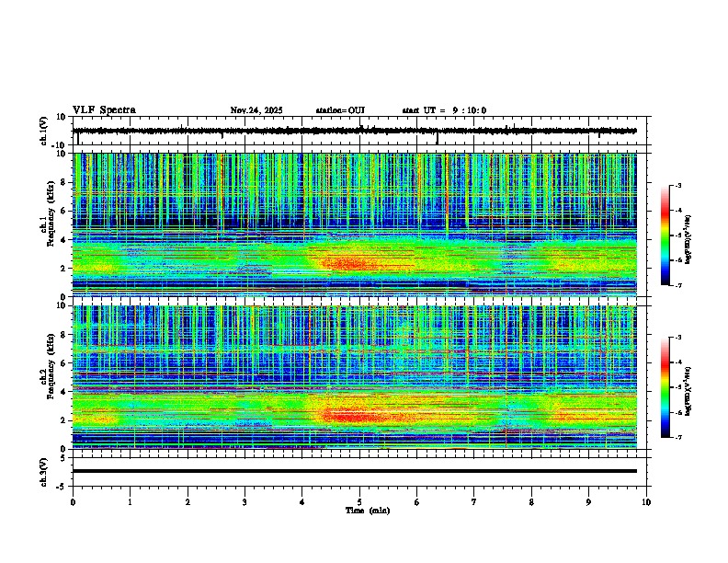Screen dimensions: 728x563
Task: Click the time axis tick label "3"
Action: pyautogui.click(x=245, y=502)
